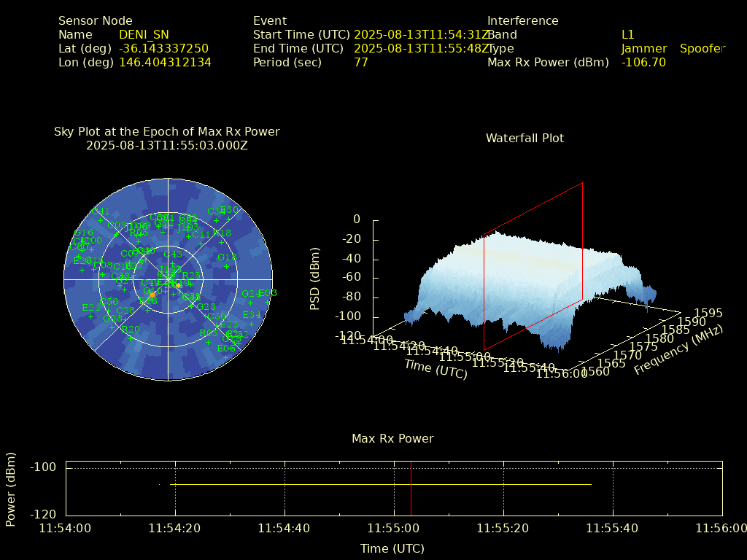Click the Spoofer interference type label

[x=702, y=49]
